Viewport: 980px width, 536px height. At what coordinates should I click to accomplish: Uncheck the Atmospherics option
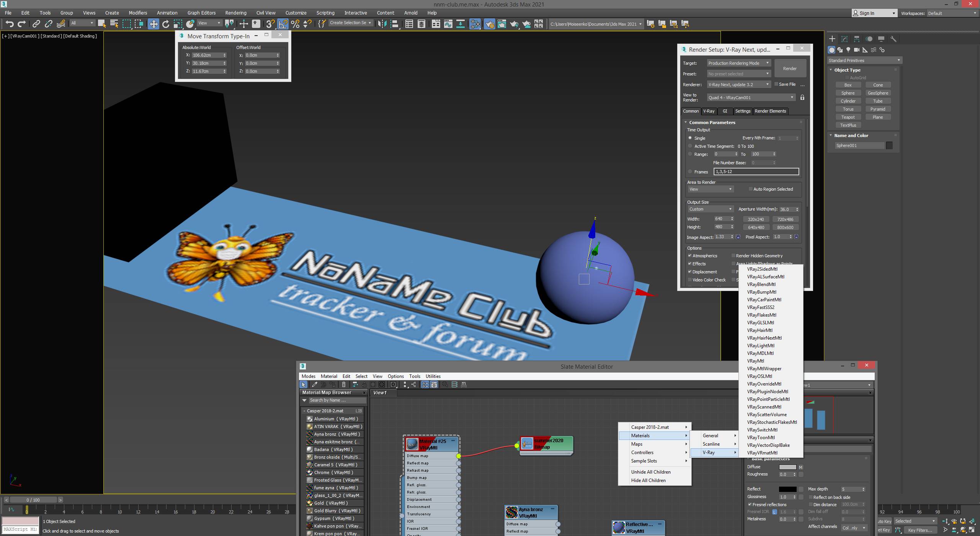pyautogui.click(x=690, y=255)
